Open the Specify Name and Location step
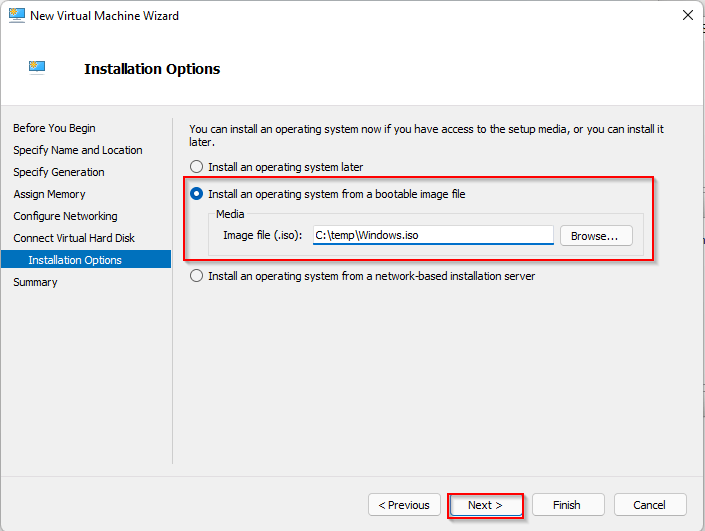The image size is (705, 531). tap(78, 150)
